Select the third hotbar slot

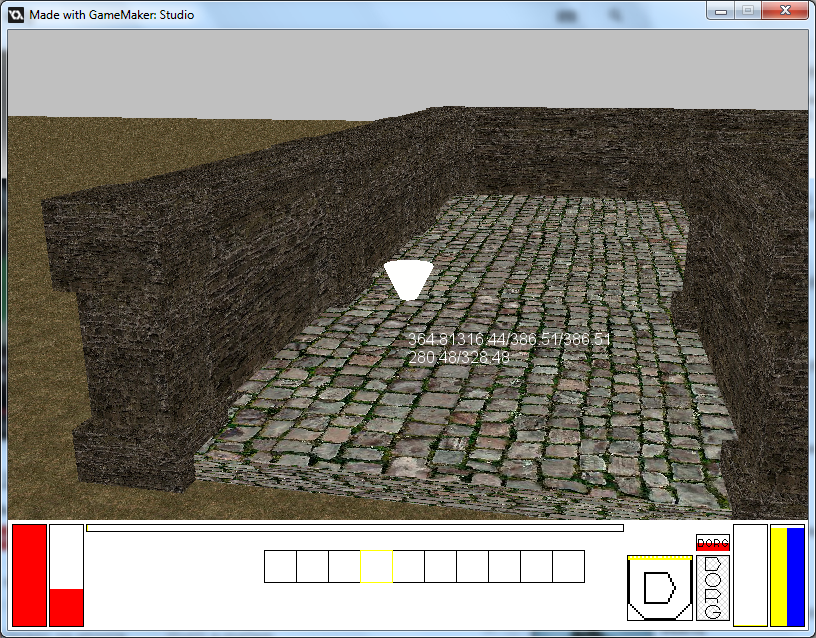[x=344, y=566]
